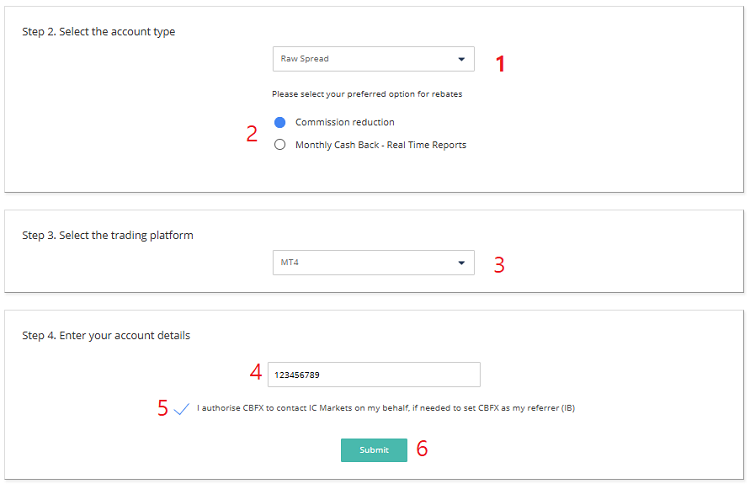
Task: Click the arrow on the Raw Spread dropdown
Action: (x=461, y=59)
